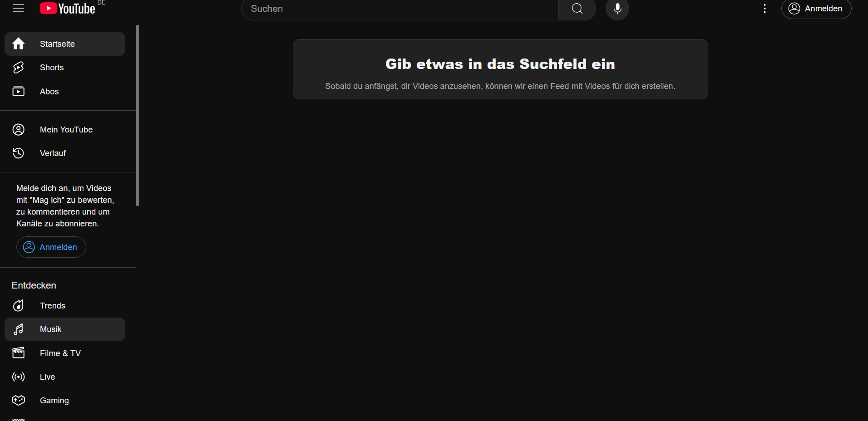This screenshot has width=868, height=421.
Task: Click inside the Suchen search field
Action: tap(399, 9)
